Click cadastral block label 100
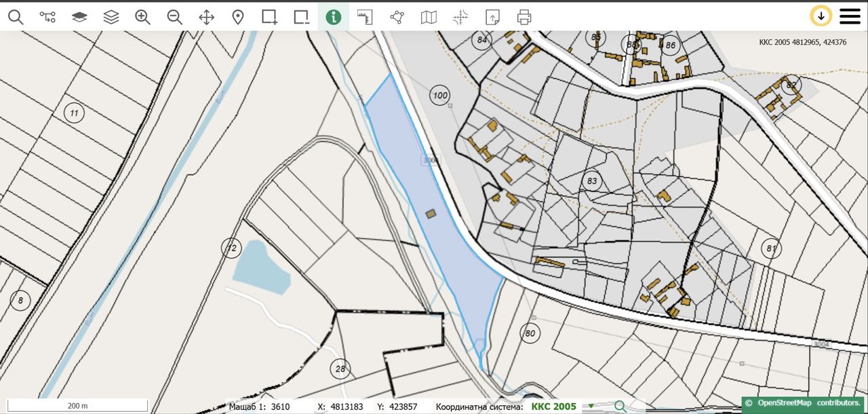 tap(440, 95)
